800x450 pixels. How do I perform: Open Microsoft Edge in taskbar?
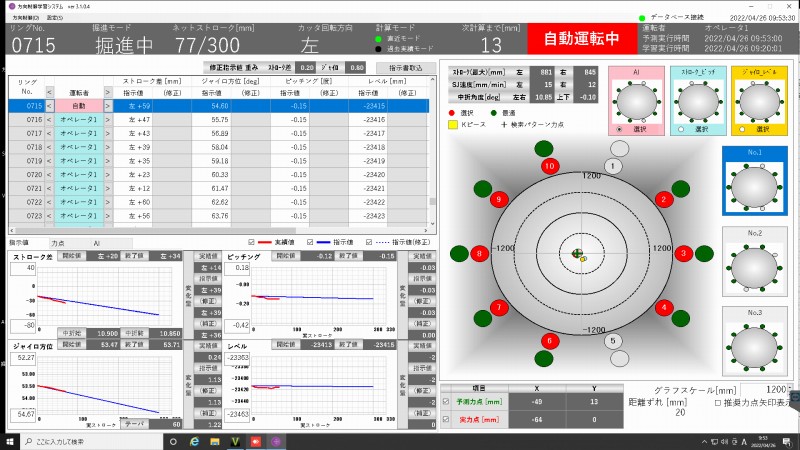click(x=194, y=440)
